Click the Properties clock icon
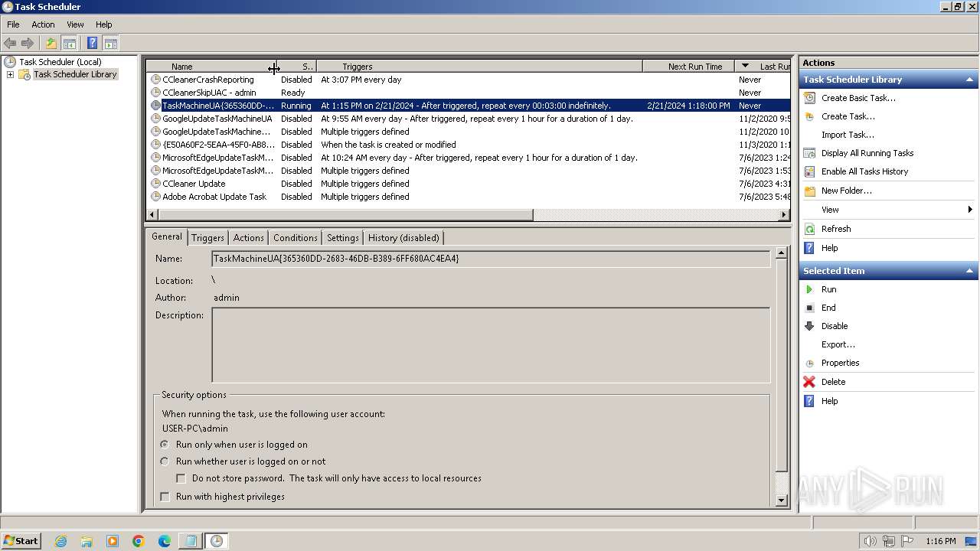This screenshot has width=980, height=551. (x=809, y=363)
